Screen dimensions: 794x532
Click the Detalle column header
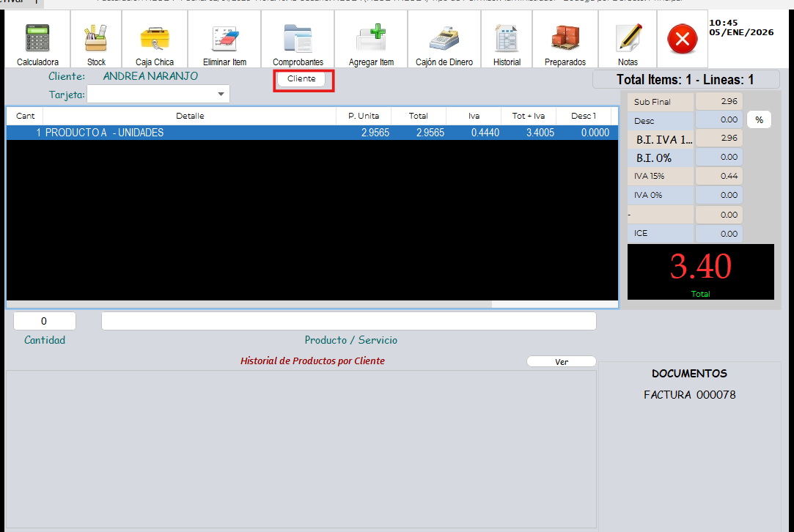[190, 116]
